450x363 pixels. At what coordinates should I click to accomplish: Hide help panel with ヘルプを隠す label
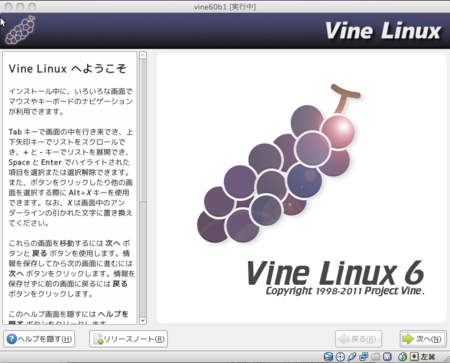pos(44,339)
